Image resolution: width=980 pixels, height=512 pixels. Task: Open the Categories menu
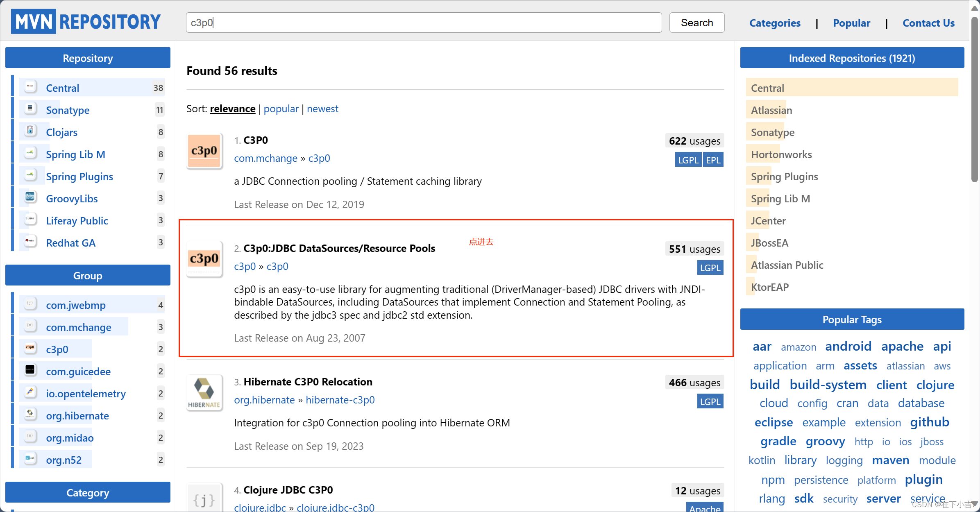pyautogui.click(x=775, y=23)
